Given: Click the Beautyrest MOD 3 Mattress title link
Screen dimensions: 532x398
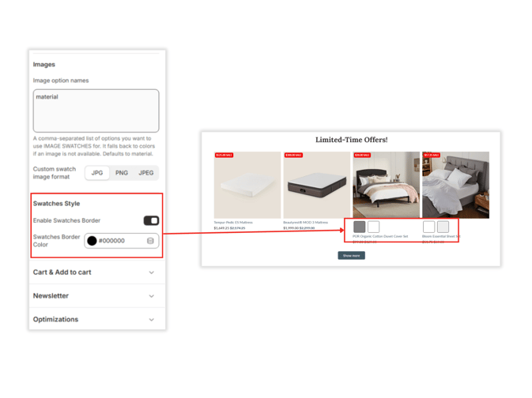Looking at the screenshot, I should [x=306, y=223].
